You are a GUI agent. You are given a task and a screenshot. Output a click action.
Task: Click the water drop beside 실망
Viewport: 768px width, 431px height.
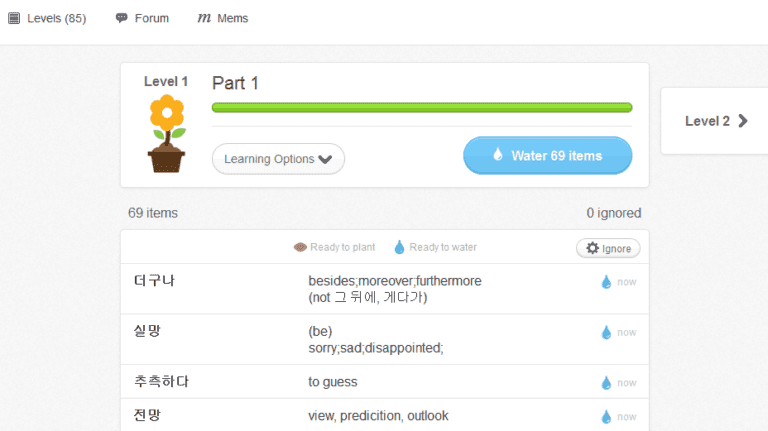605,332
